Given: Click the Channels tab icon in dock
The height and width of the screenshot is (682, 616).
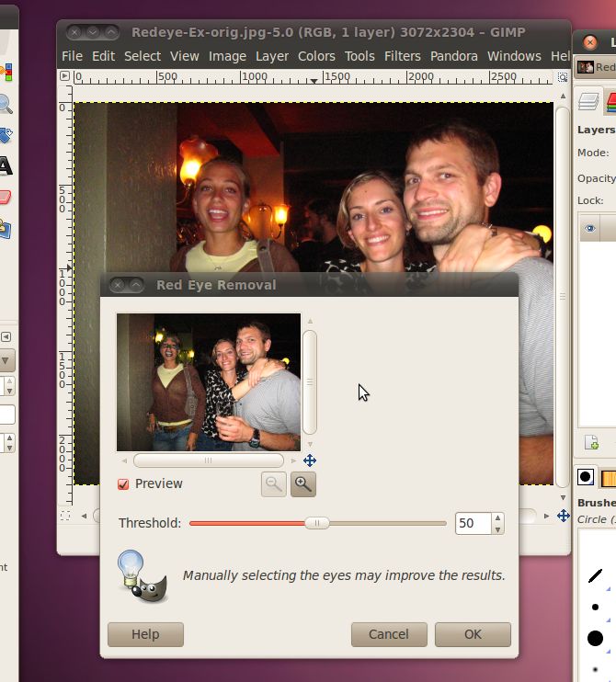Looking at the screenshot, I should click(x=610, y=102).
